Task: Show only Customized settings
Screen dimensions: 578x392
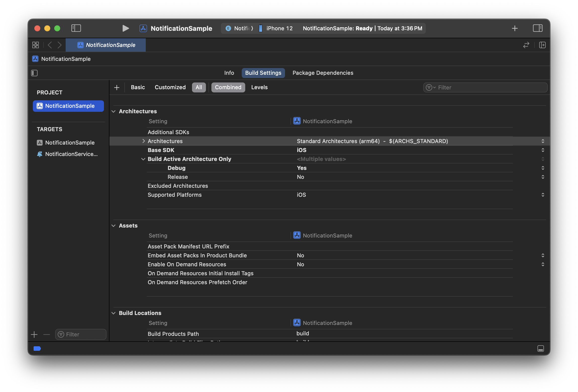Action: pyautogui.click(x=170, y=87)
